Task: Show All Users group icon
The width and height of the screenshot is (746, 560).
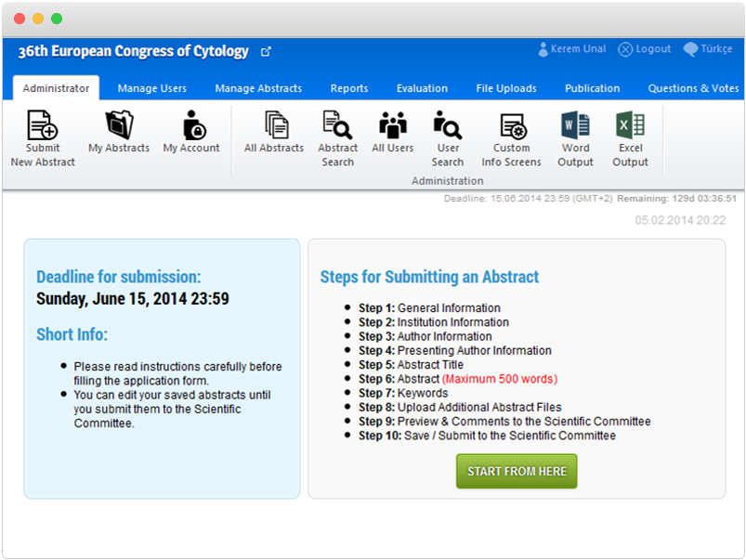Action: click(393, 124)
